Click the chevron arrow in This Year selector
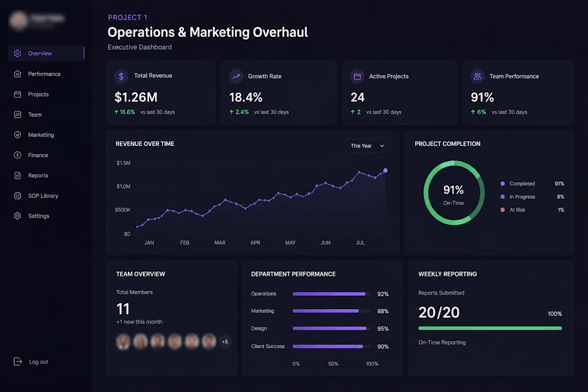This screenshot has height=392, width=588. pos(382,146)
